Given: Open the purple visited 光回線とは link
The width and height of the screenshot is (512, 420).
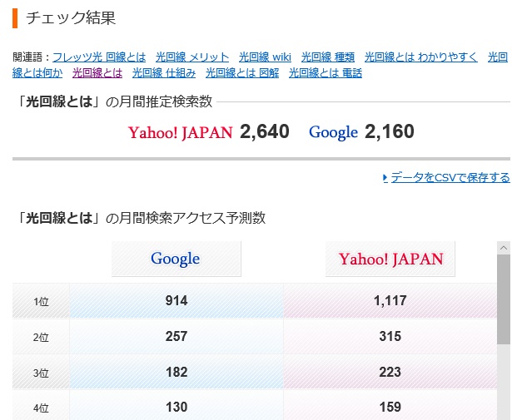Looking at the screenshot, I should point(97,73).
